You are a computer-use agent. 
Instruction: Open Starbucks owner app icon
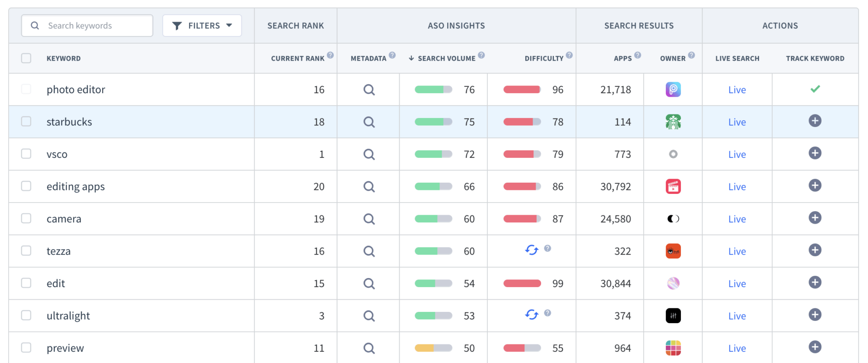(673, 122)
